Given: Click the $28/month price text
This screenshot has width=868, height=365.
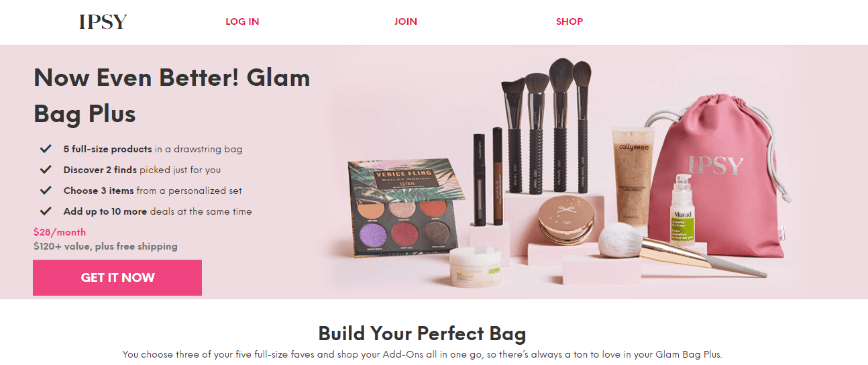Looking at the screenshot, I should [60, 232].
